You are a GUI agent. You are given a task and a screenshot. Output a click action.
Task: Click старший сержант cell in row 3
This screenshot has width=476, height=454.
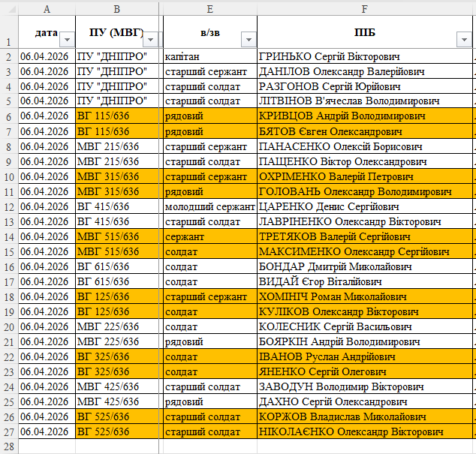(210, 71)
